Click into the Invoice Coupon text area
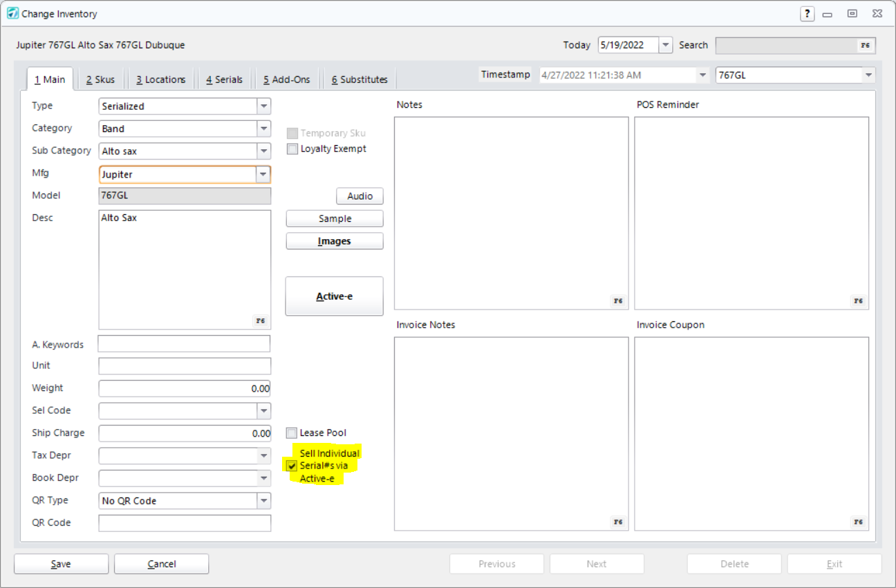The height and width of the screenshot is (588, 896). coord(752,434)
